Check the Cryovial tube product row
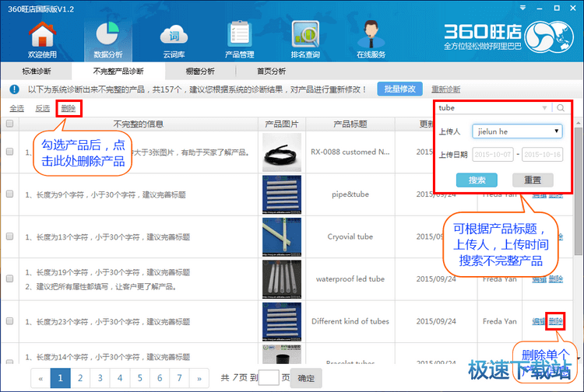Viewport: 584px width, 392px height. [x=9, y=236]
